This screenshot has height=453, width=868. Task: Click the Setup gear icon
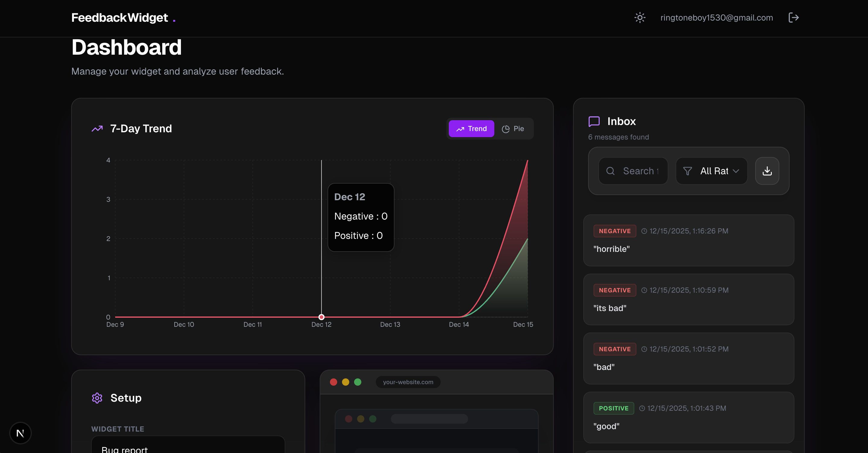click(97, 398)
